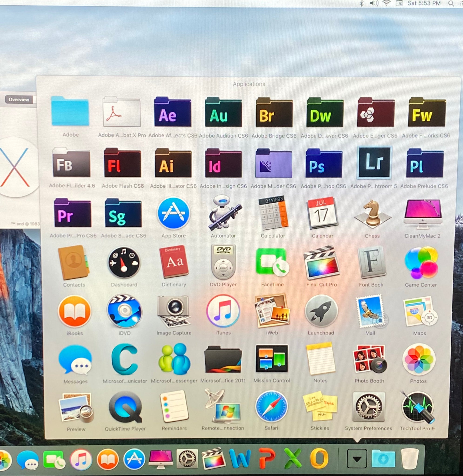The image size is (463, 476).
Task: Open Game Center
Action: [x=421, y=263]
